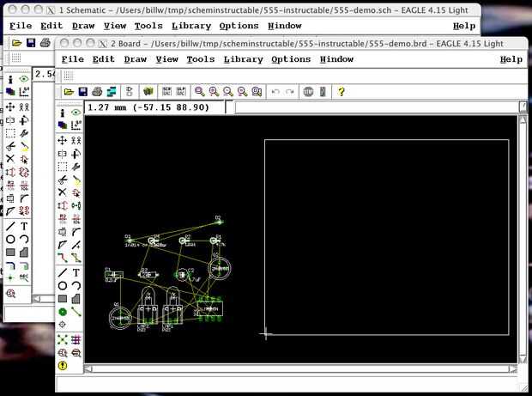The height and width of the screenshot is (396, 532).
Task: Select the Signal tool in Board window
Action: tap(76, 312)
